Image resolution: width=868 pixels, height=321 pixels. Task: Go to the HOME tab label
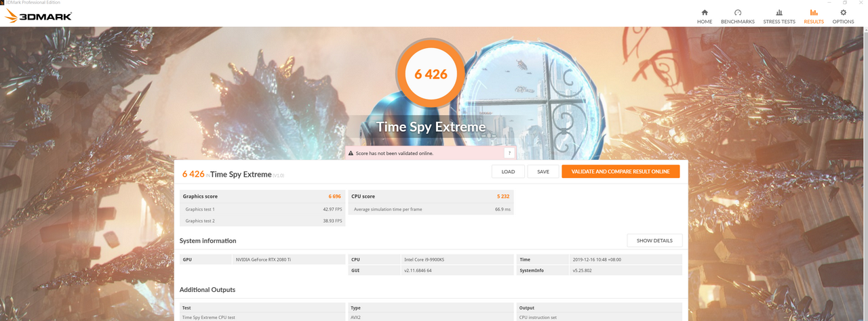coord(705,22)
